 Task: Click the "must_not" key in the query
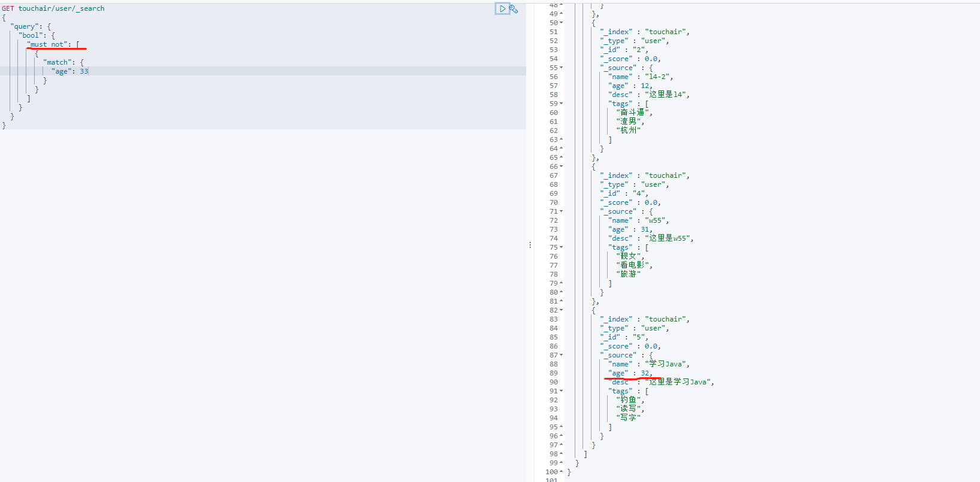tap(48, 44)
